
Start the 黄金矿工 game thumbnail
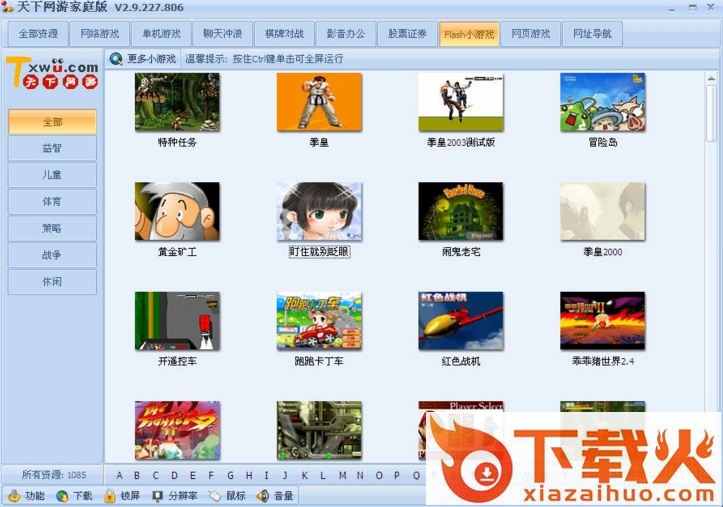(x=177, y=211)
